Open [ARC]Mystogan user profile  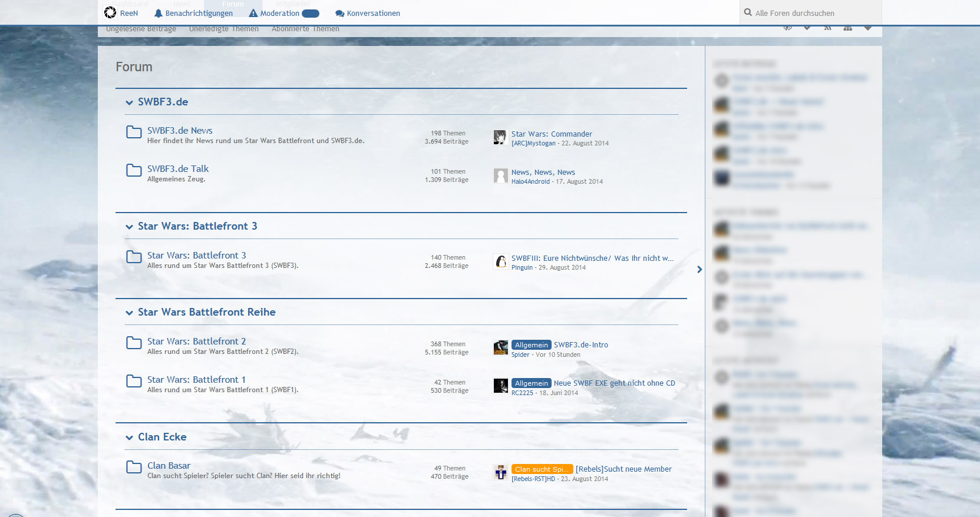[x=533, y=143]
